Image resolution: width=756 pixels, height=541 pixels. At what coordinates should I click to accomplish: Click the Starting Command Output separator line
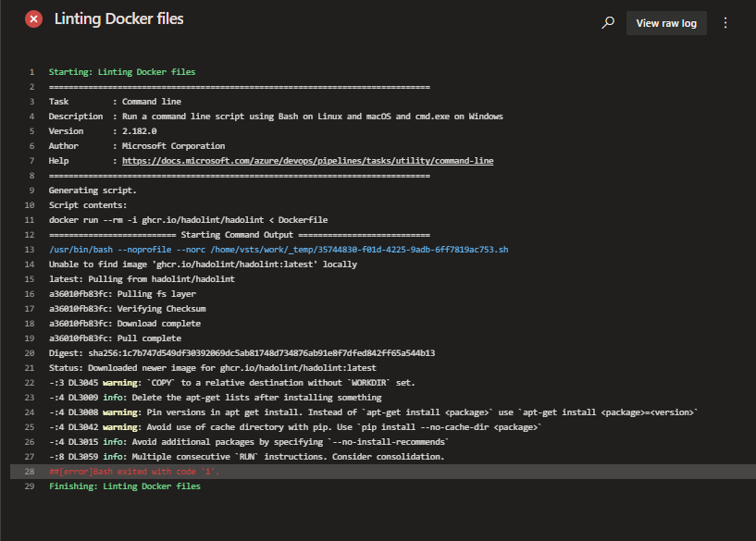(x=239, y=235)
